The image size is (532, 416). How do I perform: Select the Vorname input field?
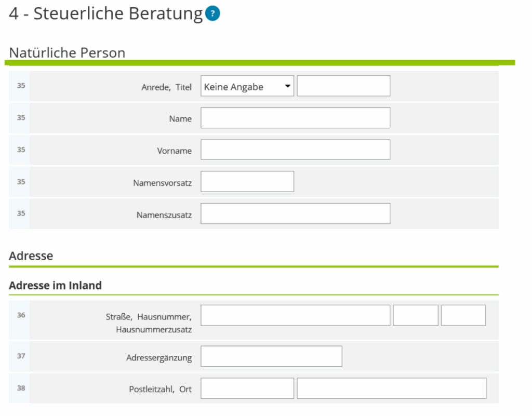point(295,150)
